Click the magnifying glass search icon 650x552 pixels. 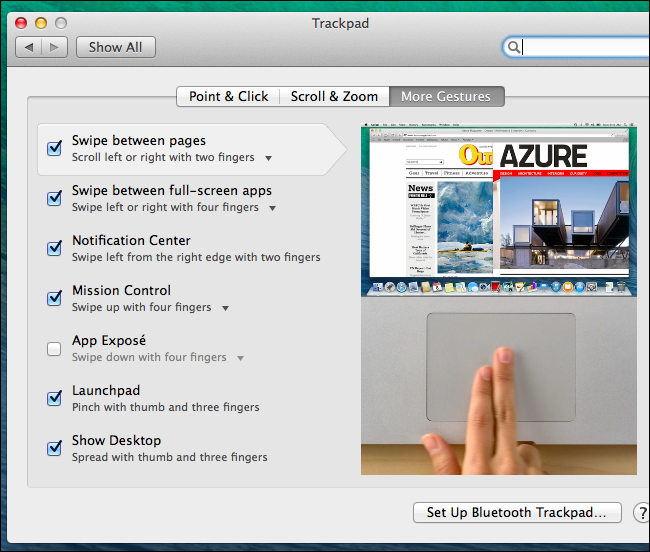coord(514,47)
